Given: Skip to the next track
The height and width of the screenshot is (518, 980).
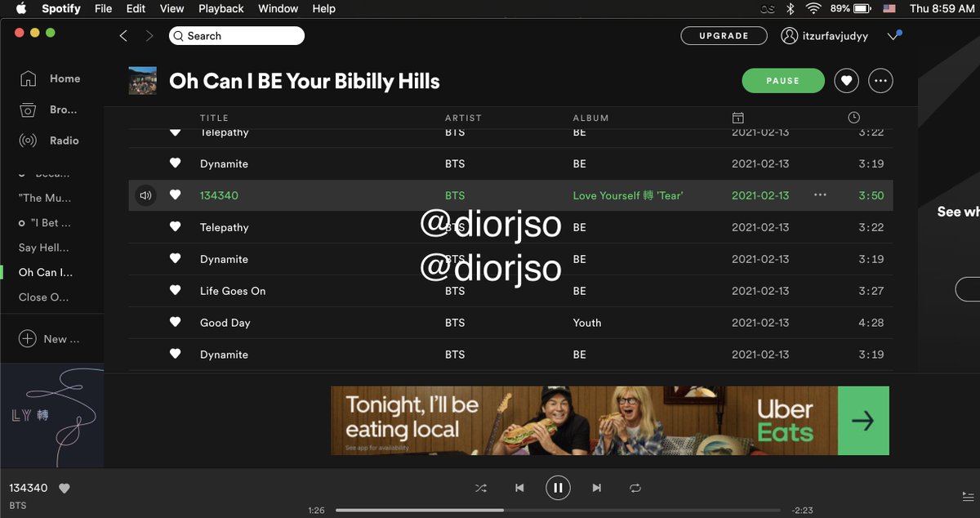Looking at the screenshot, I should (597, 488).
